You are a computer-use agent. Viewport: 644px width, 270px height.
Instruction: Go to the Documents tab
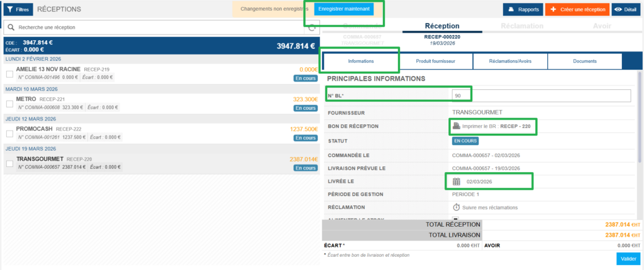point(584,62)
